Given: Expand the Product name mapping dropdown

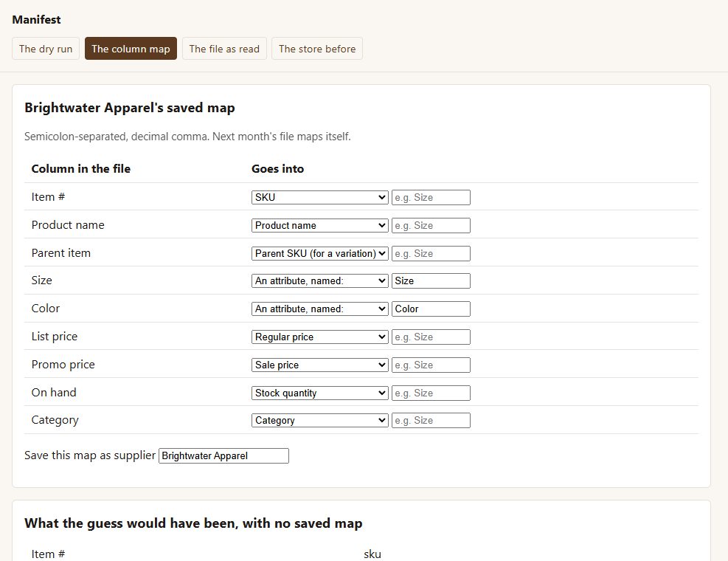Looking at the screenshot, I should 320,225.
